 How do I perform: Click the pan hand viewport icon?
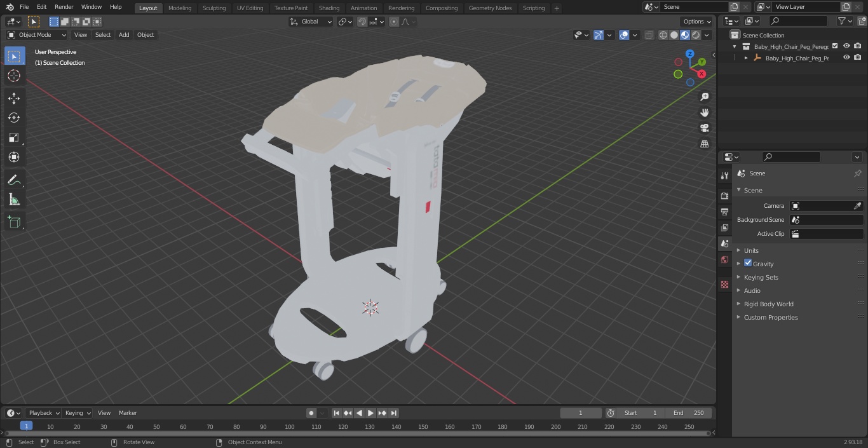coord(704,112)
